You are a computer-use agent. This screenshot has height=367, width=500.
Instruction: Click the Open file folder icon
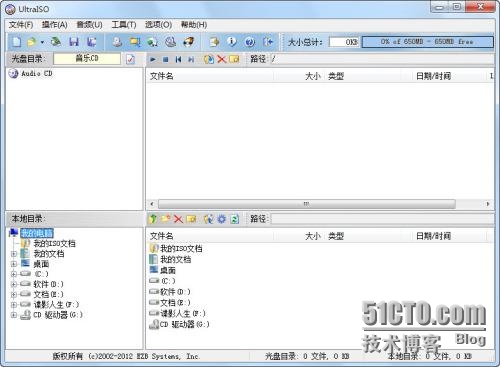pyautogui.click(x=32, y=42)
